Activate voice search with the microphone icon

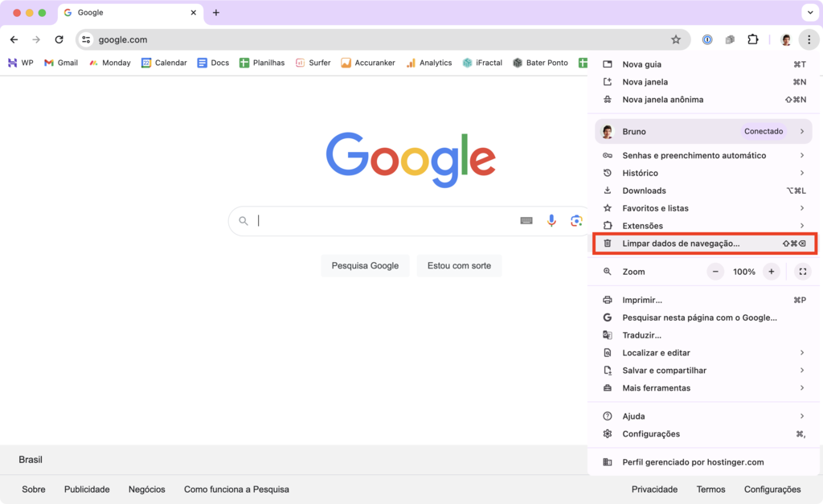tap(551, 220)
